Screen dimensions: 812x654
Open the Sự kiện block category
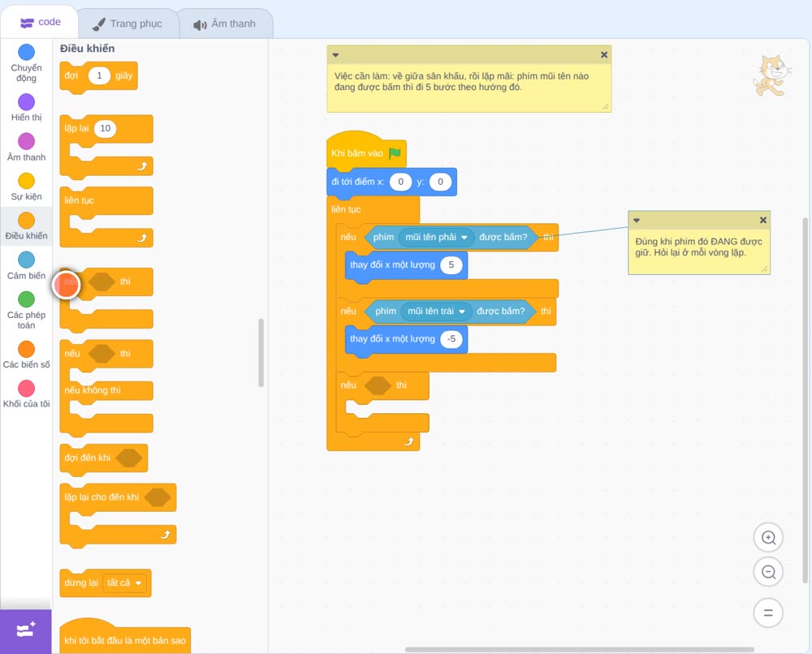pos(27,187)
